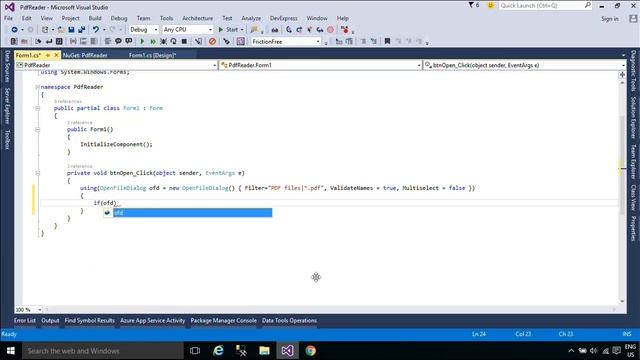Collapse the btnOpen_Click method region
This screenshot has height=360, width=640.
click(37, 173)
